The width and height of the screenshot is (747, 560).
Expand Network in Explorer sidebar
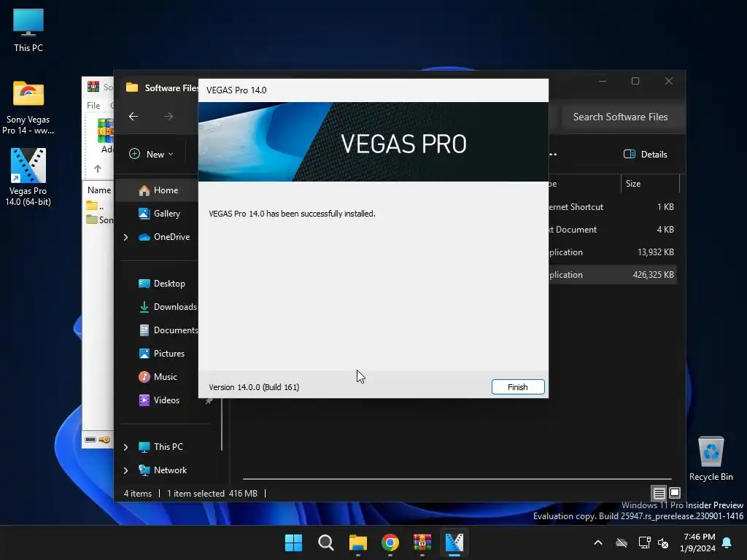125,470
